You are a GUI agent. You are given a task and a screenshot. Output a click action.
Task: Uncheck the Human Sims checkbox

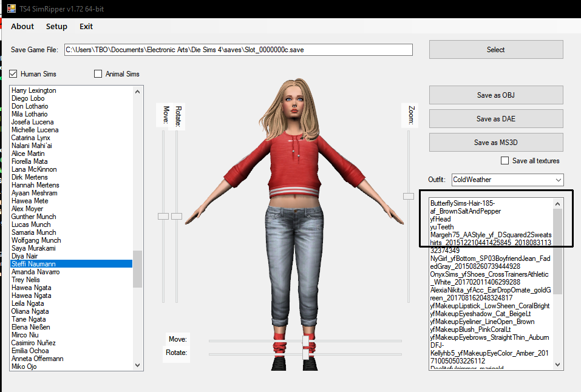pos(13,74)
